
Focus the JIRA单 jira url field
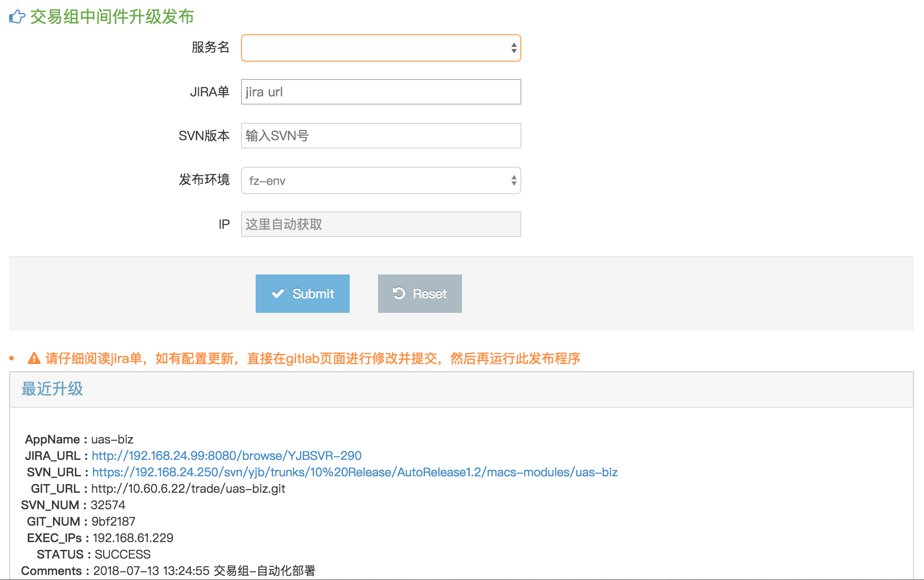381,92
